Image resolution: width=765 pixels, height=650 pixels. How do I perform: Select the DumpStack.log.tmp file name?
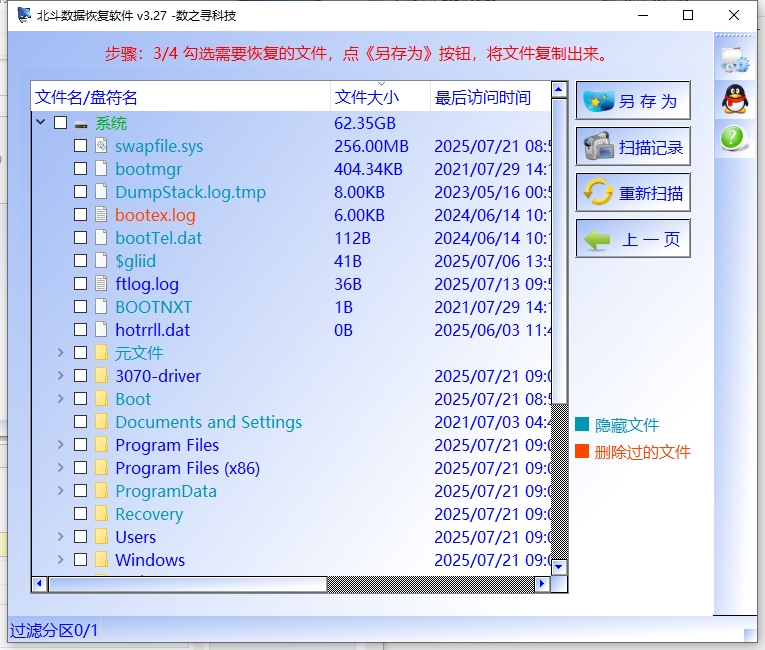coord(190,192)
